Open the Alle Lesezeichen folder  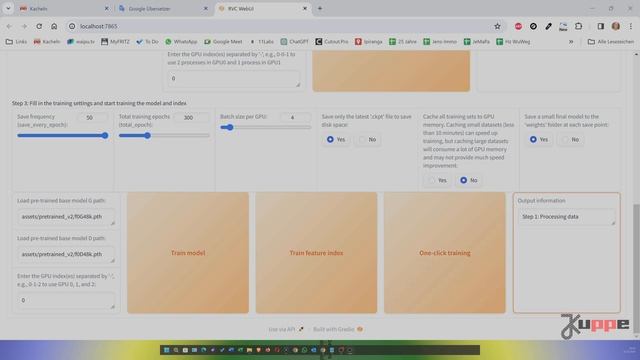pos(611,42)
